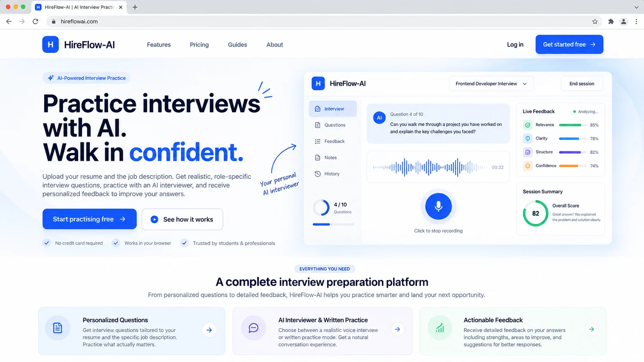Image resolution: width=644 pixels, height=362 pixels.
Task: Click the Clarity lightbulb icon
Action: pos(528,139)
